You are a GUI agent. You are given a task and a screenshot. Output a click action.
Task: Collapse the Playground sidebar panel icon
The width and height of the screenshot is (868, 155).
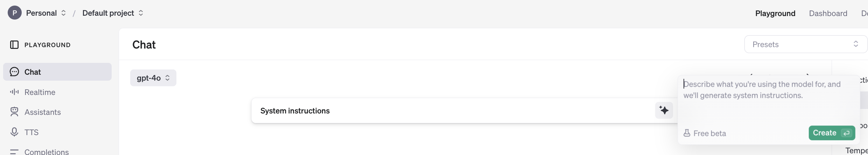click(x=14, y=45)
